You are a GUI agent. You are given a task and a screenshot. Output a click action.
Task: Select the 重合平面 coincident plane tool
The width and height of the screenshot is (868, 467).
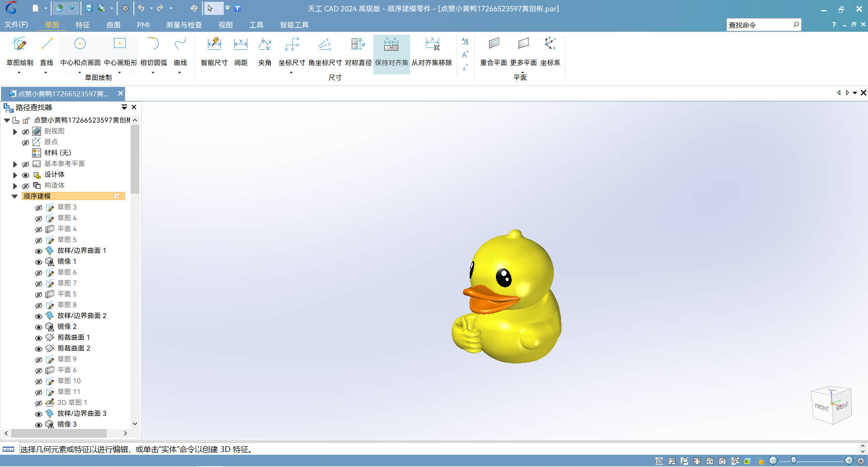493,51
